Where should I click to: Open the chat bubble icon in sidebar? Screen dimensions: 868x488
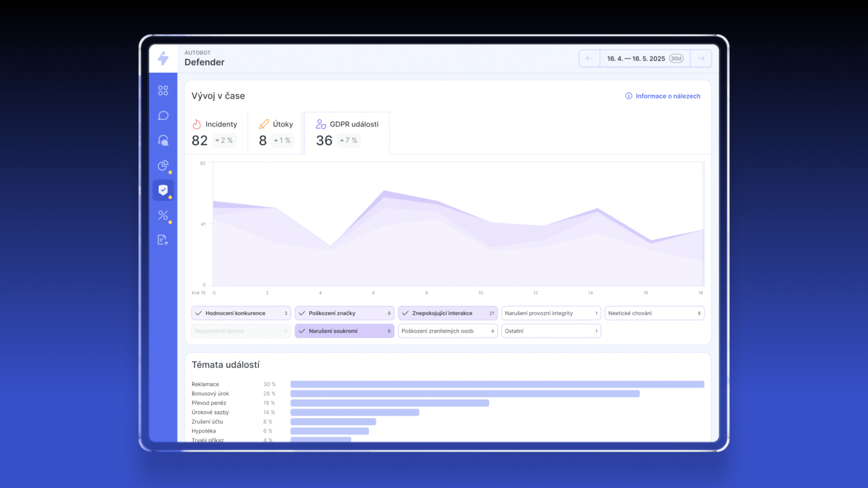click(x=163, y=115)
